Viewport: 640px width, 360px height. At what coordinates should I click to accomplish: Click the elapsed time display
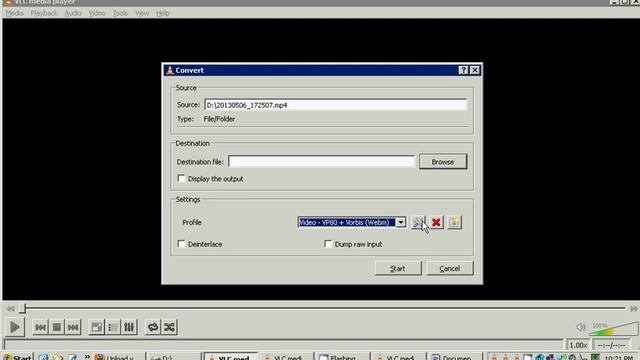611,345
